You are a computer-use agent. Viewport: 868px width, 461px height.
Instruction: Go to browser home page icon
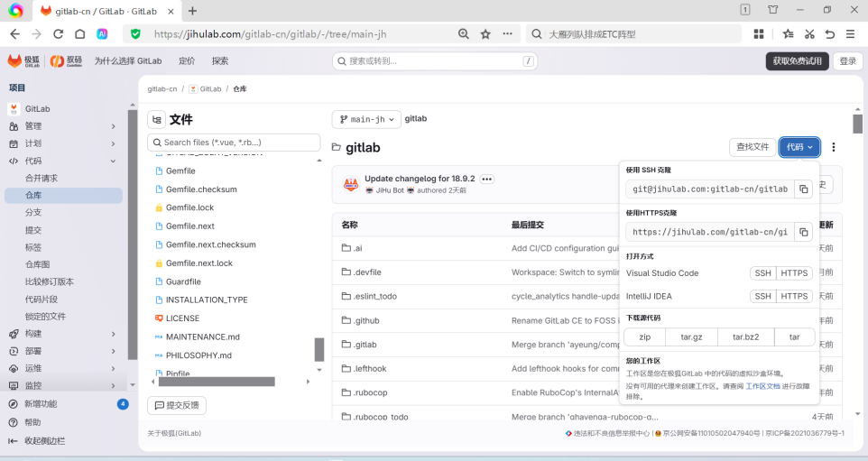79,33
